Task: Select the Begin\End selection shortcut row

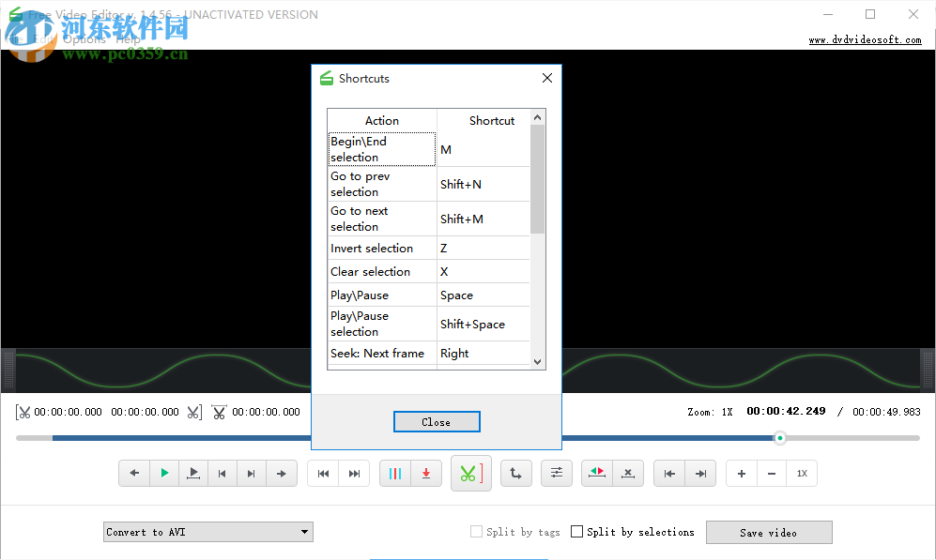Action: [x=381, y=148]
